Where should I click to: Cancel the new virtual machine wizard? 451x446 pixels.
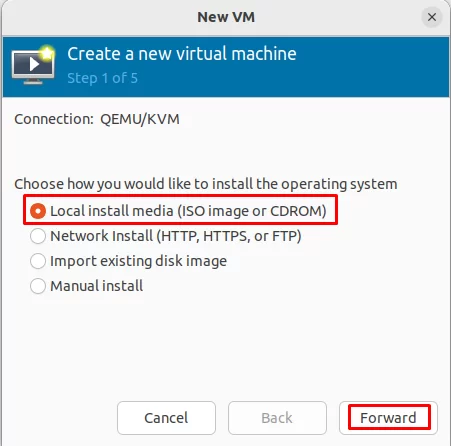click(x=166, y=418)
